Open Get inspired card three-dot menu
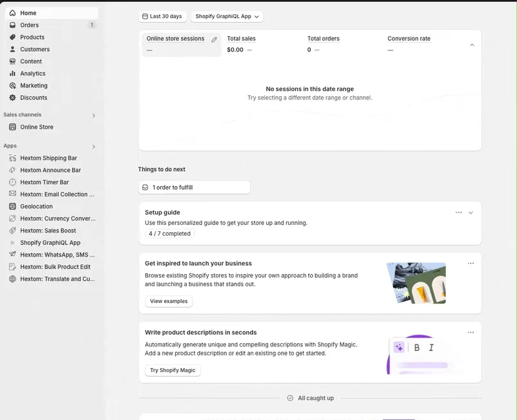The height and width of the screenshot is (420, 517). click(x=471, y=263)
